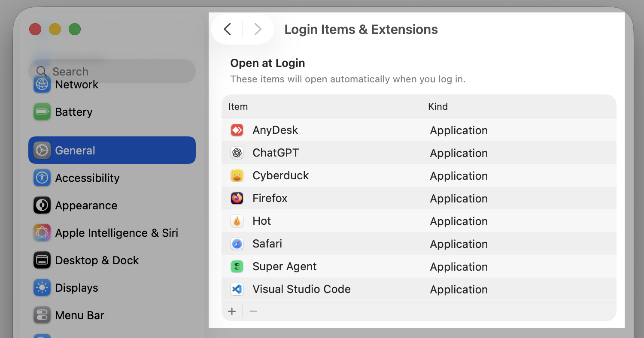The width and height of the screenshot is (644, 338).
Task: Click the Desktop & Dock icon
Action: (42, 260)
